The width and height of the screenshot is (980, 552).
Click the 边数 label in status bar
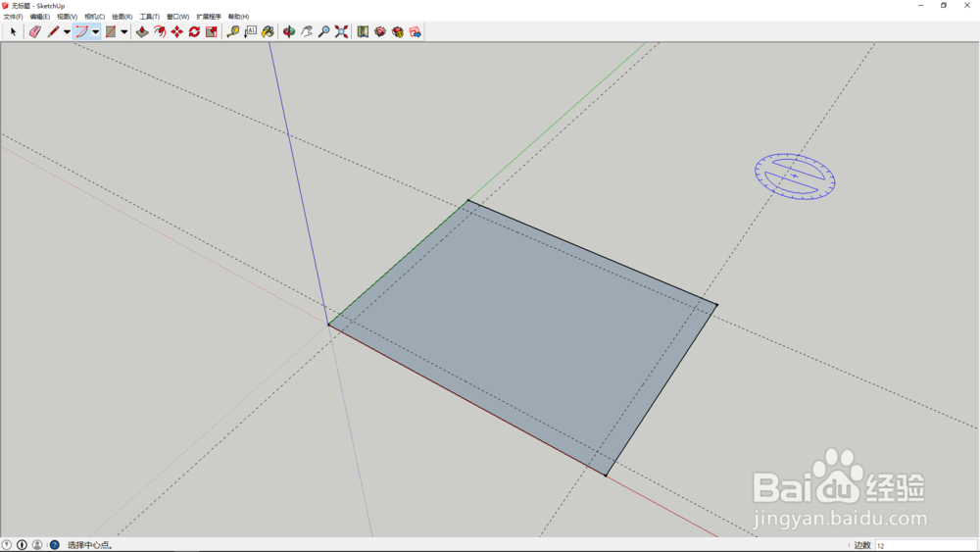(x=862, y=545)
